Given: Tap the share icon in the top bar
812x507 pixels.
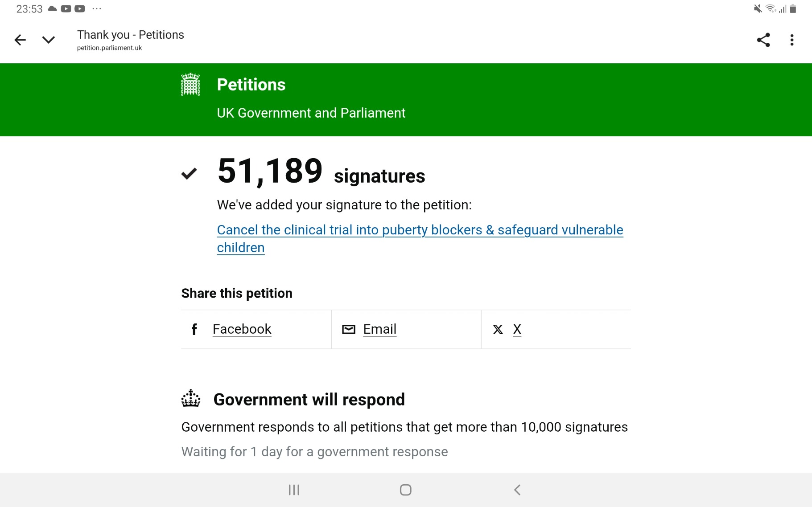Looking at the screenshot, I should coord(763,40).
